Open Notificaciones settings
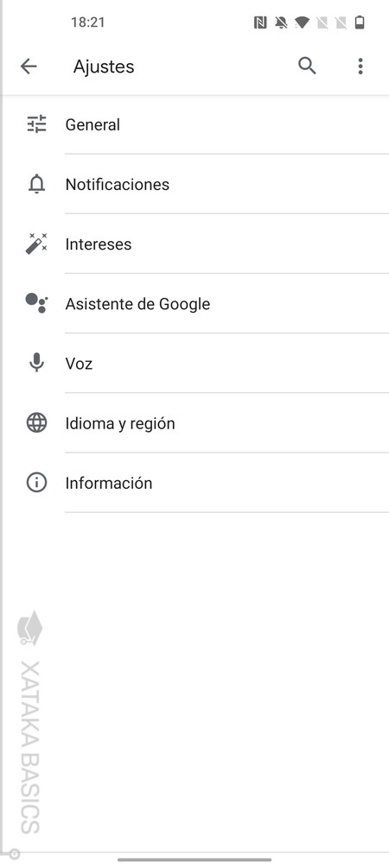 click(x=194, y=184)
